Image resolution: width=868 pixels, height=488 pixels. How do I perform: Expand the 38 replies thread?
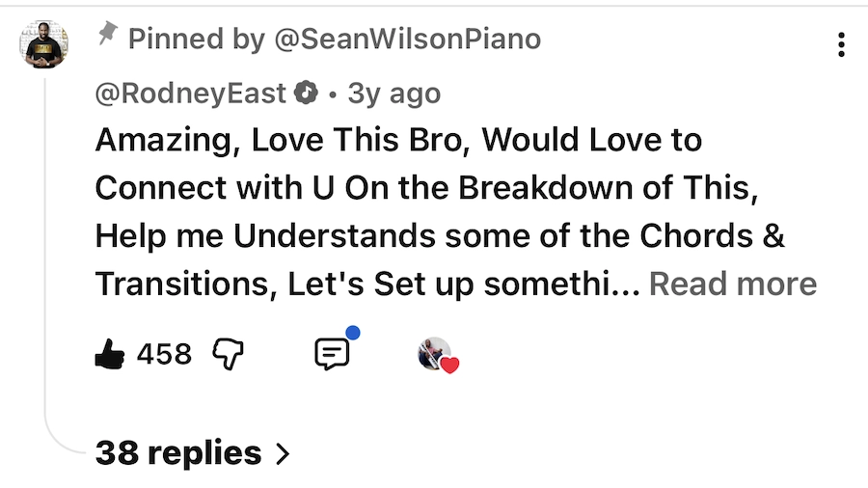pos(178,452)
